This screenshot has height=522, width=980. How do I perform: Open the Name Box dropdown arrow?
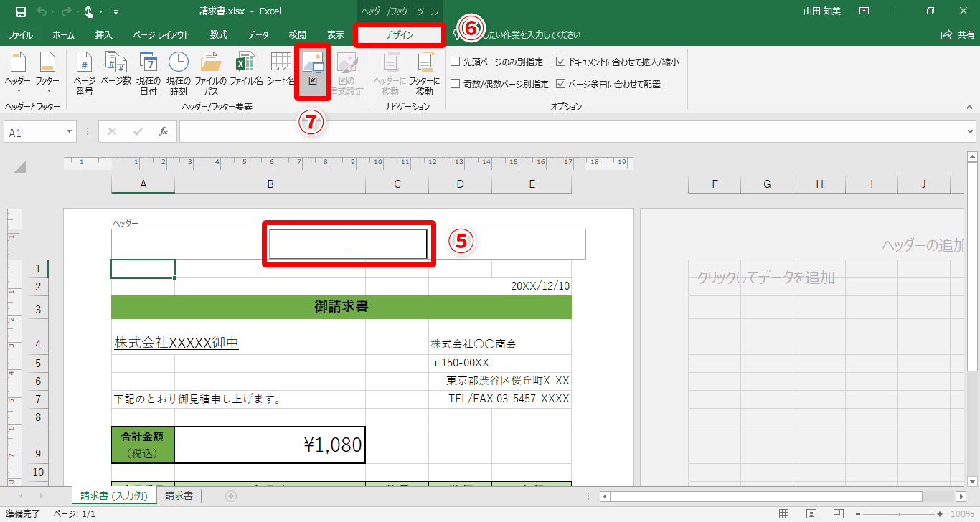70,132
